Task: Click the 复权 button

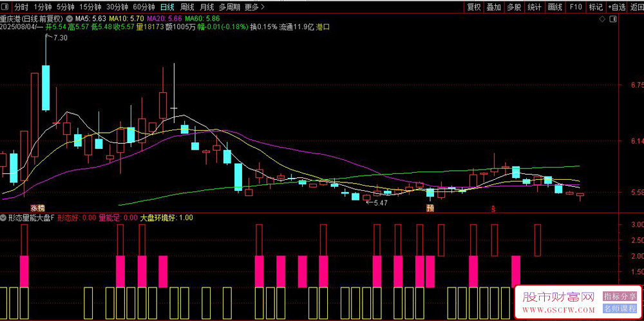Action: tap(474, 7)
